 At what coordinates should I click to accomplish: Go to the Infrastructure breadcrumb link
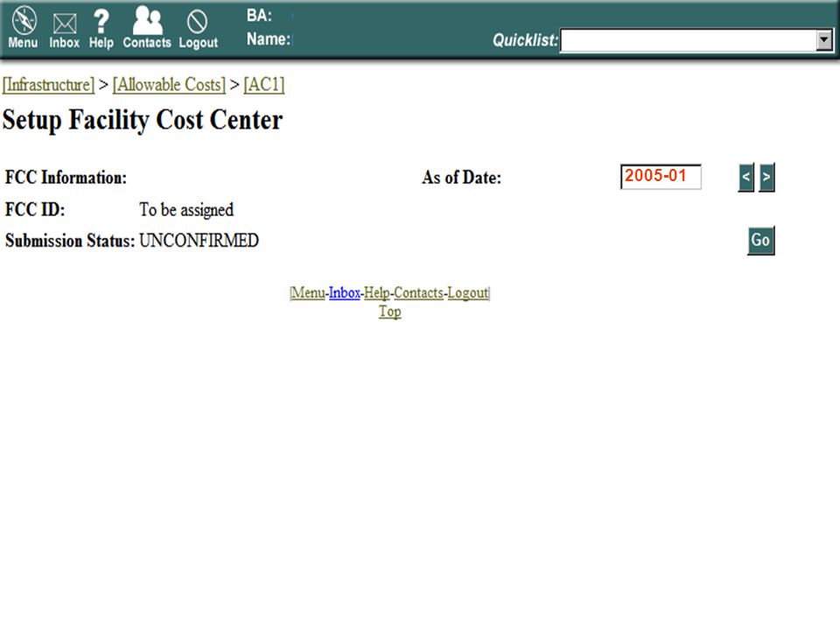coord(48,85)
